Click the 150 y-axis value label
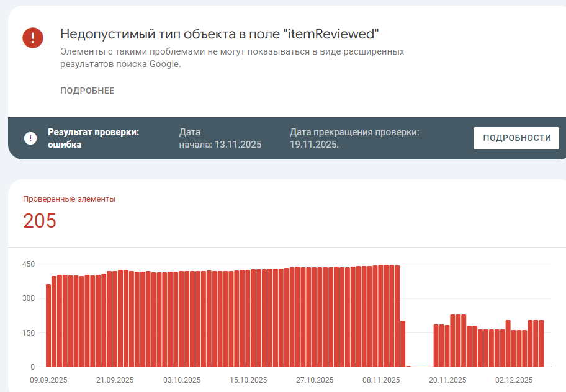This screenshot has width=566, height=392. point(29,333)
